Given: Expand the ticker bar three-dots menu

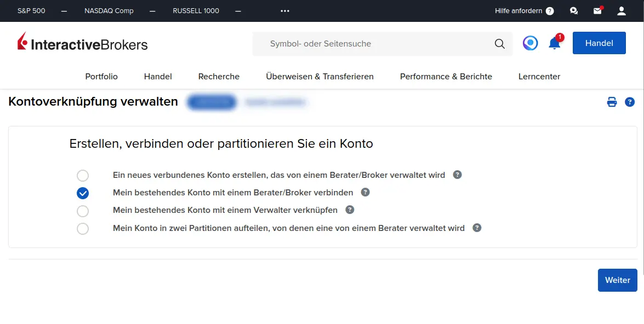Looking at the screenshot, I should (x=284, y=11).
